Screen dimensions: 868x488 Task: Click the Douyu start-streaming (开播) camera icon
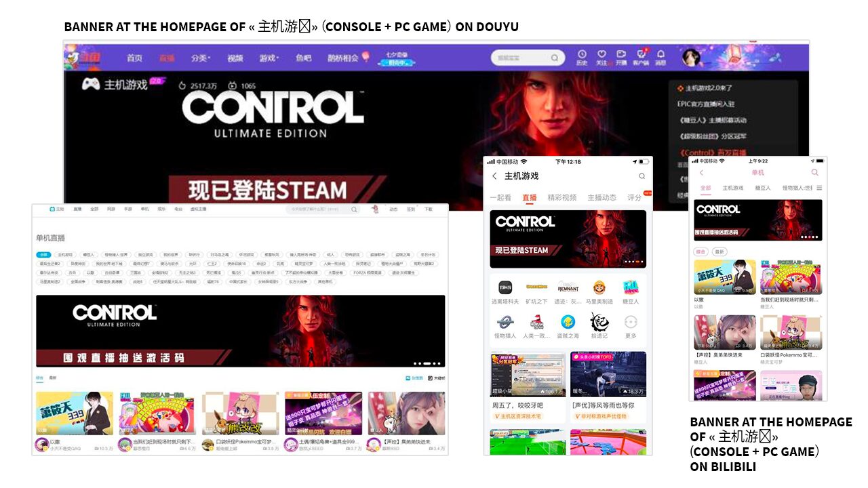click(x=621, y=54)
